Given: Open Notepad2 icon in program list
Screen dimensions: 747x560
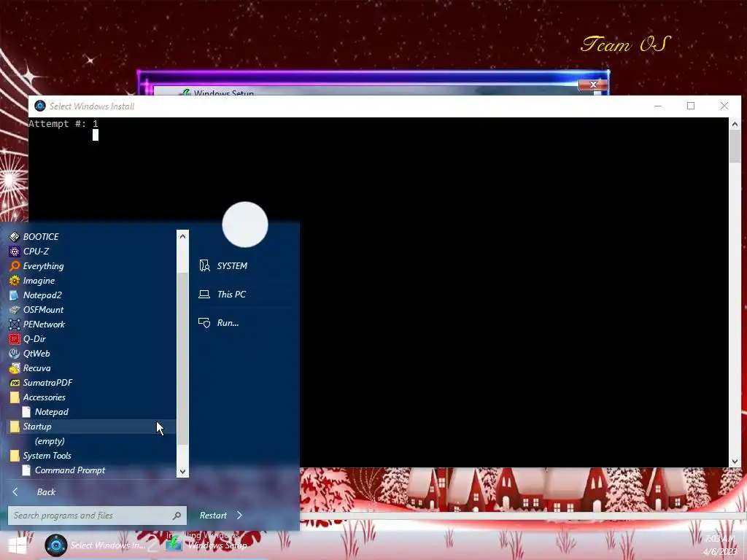Looking at the screenshot, I should [15, 295].
